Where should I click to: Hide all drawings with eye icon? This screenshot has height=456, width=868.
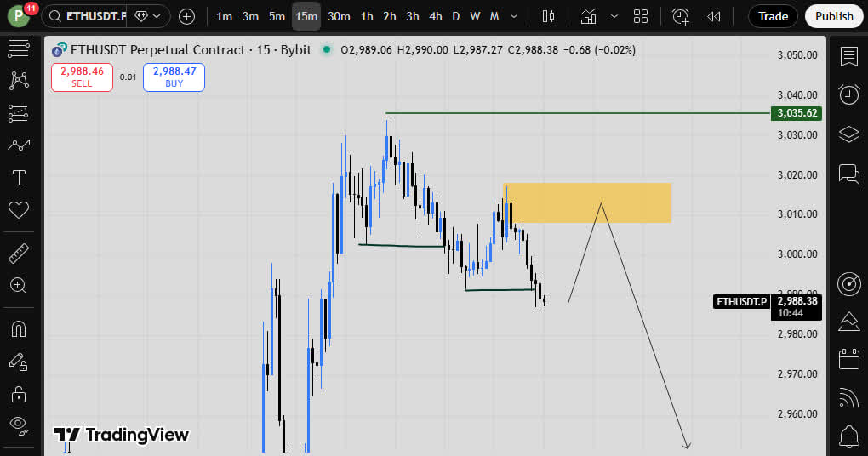point(18,424)
